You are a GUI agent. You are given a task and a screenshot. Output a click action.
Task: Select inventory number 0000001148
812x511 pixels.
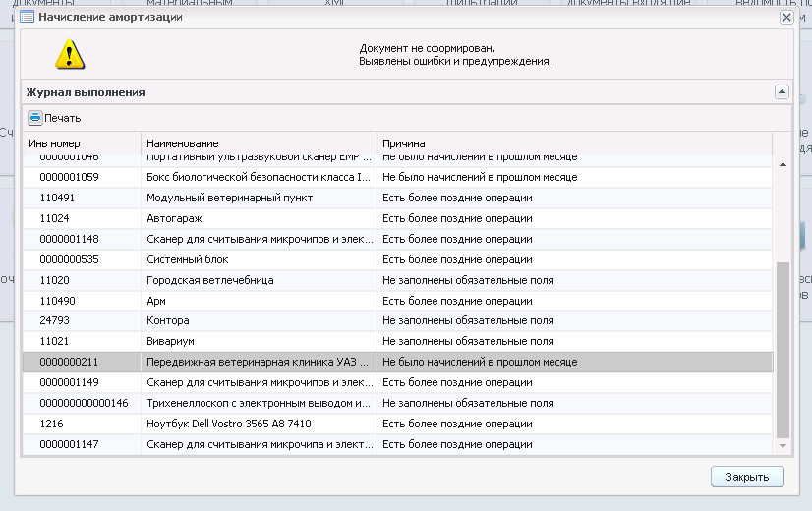[69, 239]
